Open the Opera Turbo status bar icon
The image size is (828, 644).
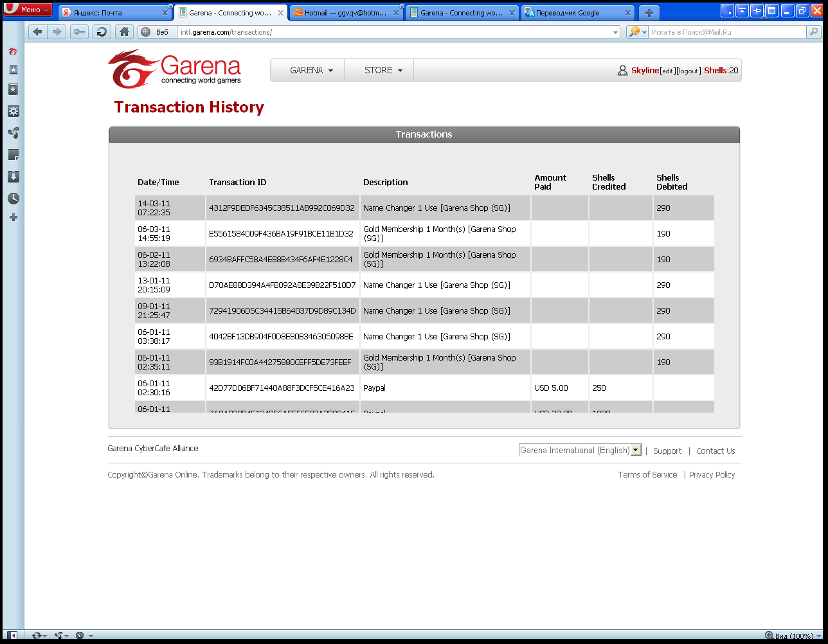point(80,636)
